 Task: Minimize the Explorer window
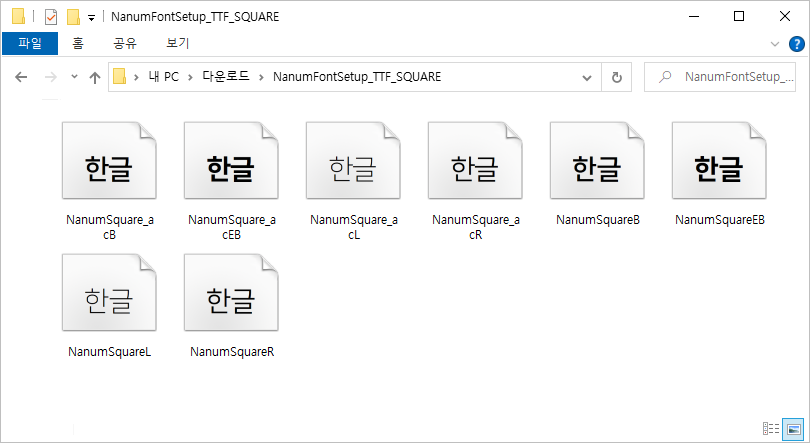(x=694, y=17)
